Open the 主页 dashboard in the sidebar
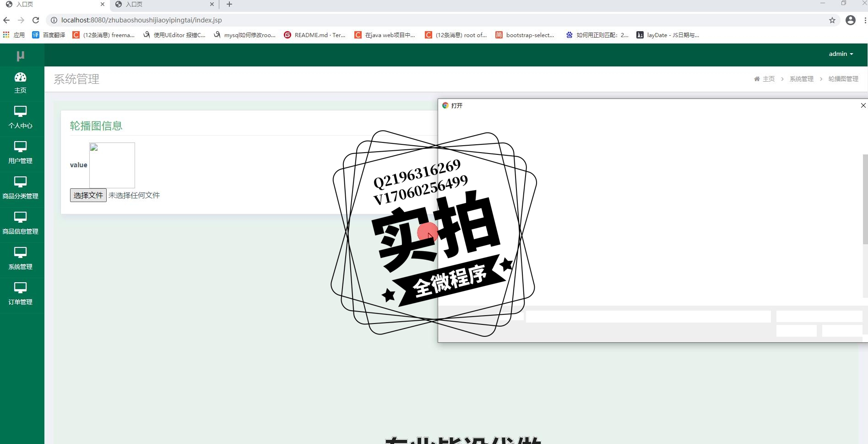This screenshot has width=868, height=444. tap(21, 83)
